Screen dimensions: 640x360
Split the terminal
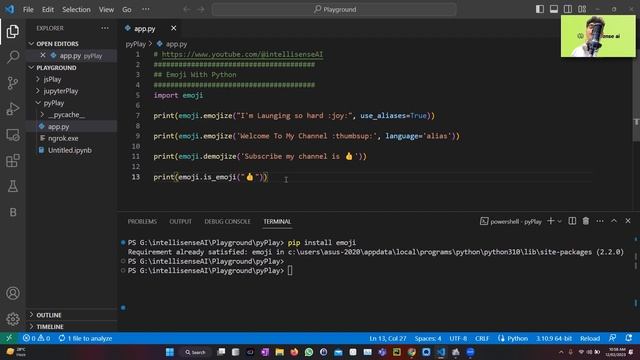[x=572, y=221]
